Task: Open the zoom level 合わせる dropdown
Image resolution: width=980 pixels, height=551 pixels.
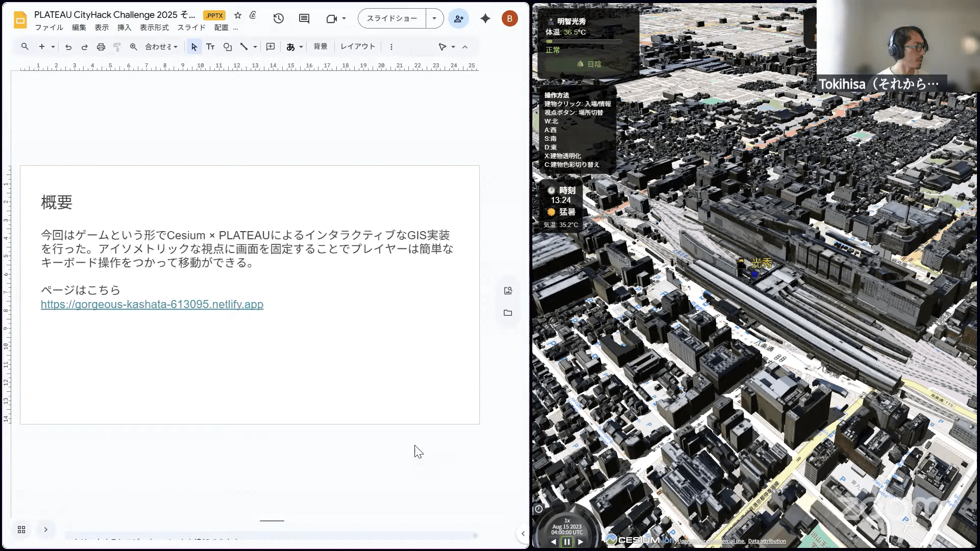Action: [161, 46]
